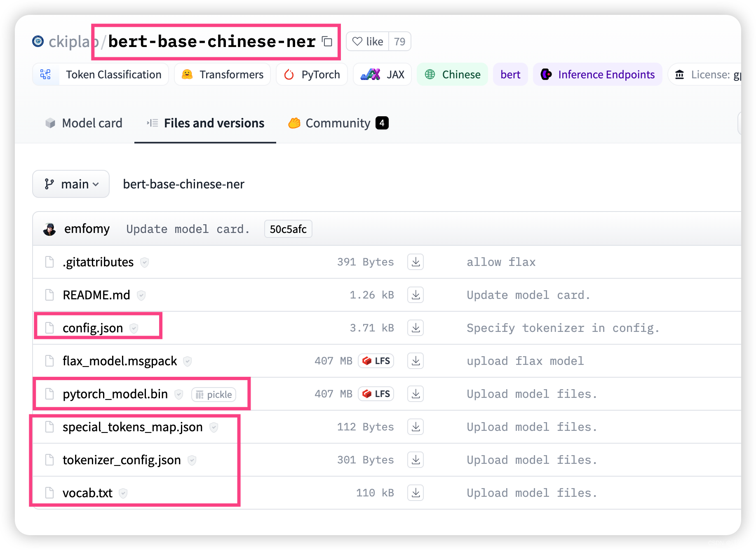Viewport: 756px width, 550px height.
Task: Click the shield icon beside .gitattributes
Action: tap(144, 262)
